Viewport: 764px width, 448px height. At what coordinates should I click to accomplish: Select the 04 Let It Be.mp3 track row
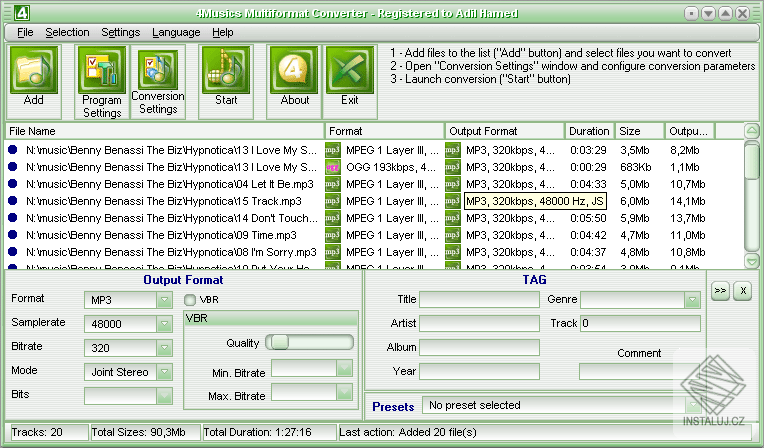click(170, 184)
